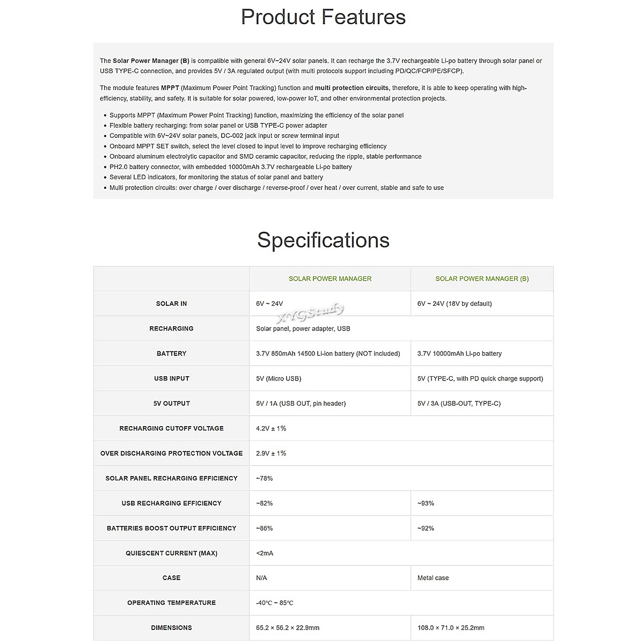Click the 5V OUTPUT row label
644x644 pixels.
171,404
